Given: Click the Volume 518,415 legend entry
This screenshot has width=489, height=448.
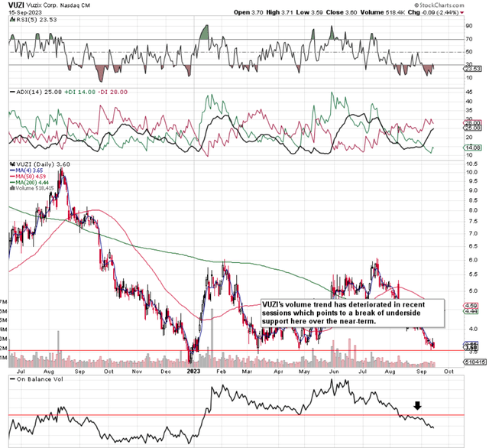Looking at the screenshot, I should [32, 188].
